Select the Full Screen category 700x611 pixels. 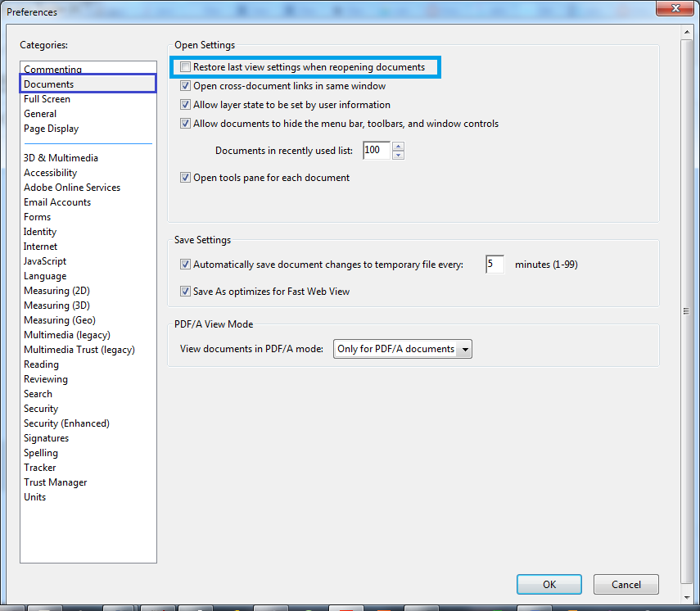tap(51, 98)
